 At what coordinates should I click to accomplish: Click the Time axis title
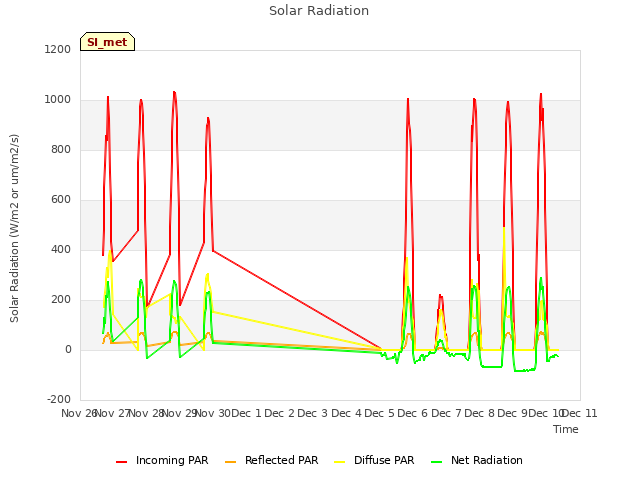point(566,429)
